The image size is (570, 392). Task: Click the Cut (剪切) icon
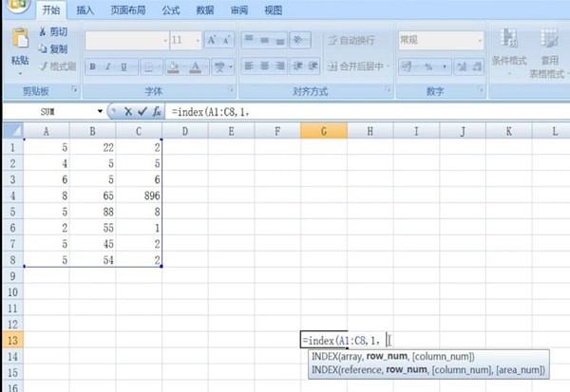point(44,32)
